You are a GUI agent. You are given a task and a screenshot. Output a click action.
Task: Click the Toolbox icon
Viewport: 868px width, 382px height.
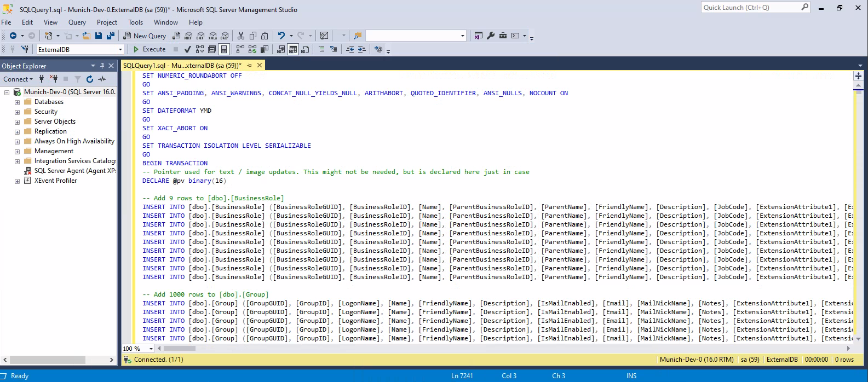point(503,36)
